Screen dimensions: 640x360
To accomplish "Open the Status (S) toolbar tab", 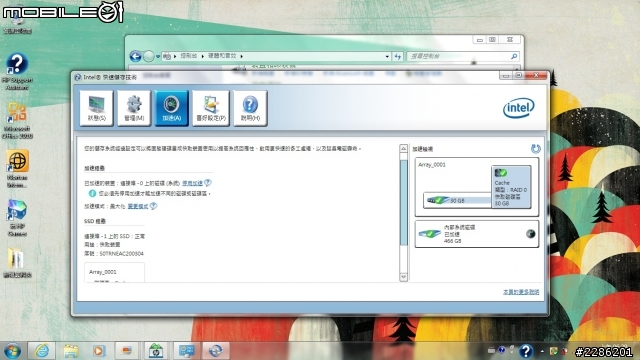I will [96, 108].
